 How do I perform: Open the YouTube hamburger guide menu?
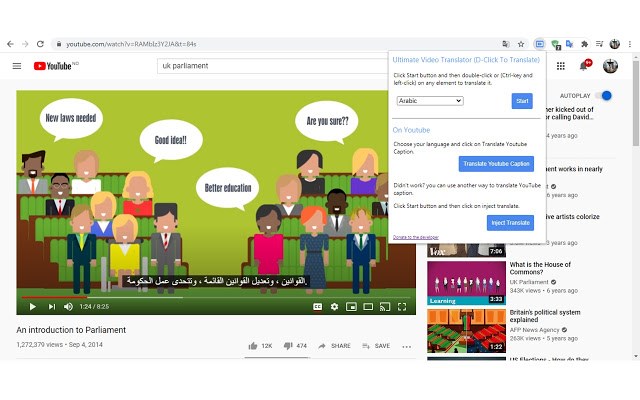17,66
